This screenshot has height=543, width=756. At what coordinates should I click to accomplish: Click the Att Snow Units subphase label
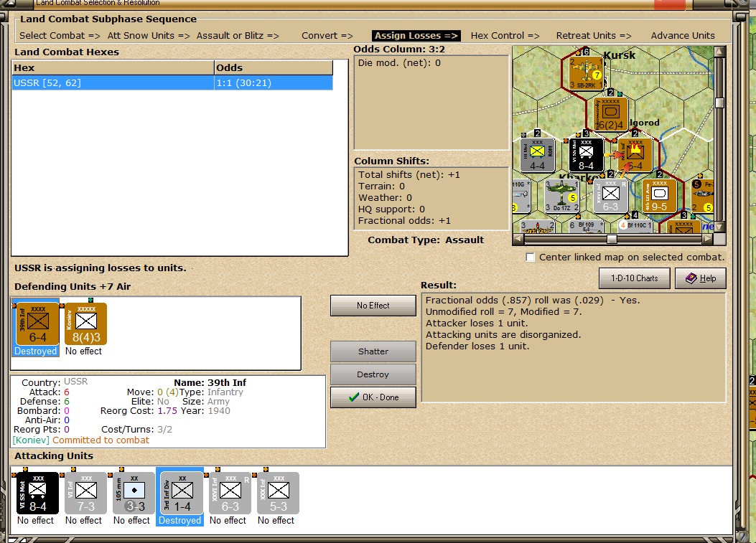pyautogui.click(x=149, y=36)
